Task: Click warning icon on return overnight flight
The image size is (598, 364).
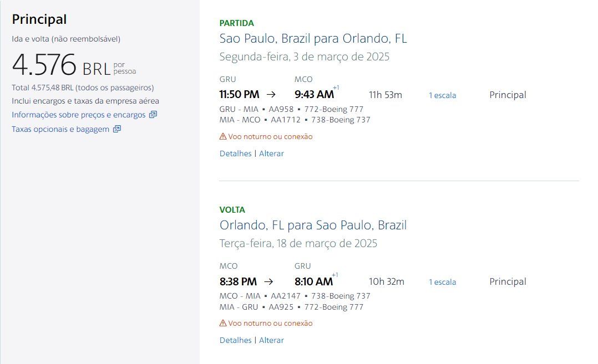Action: 223,323
